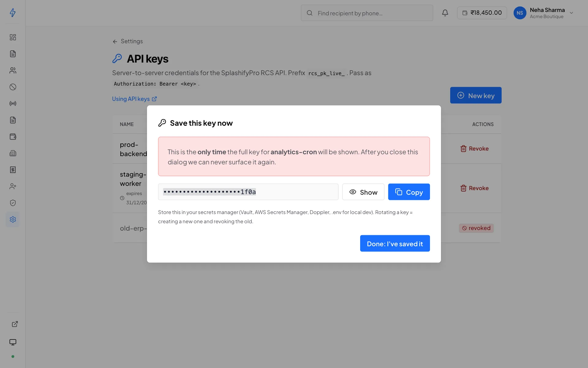Click the trash icon in staging-worker row
Screen dimensions: 588x368
click(463, 188)
